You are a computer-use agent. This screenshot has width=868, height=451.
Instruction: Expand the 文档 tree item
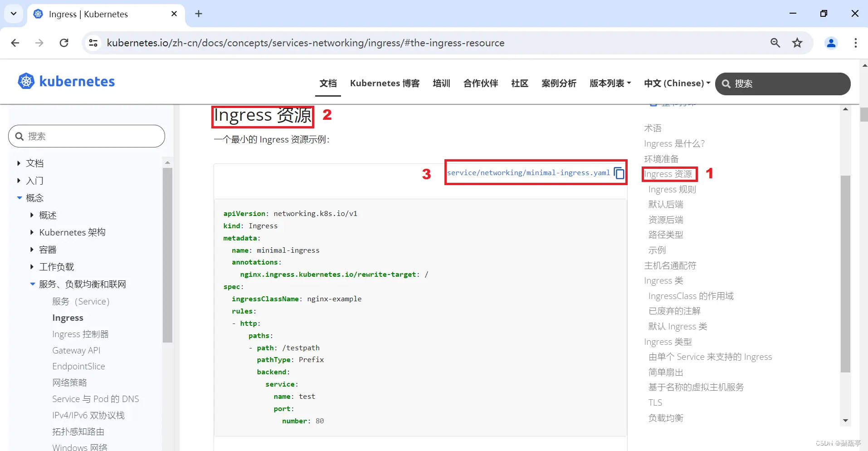click(x=19, y=163)
